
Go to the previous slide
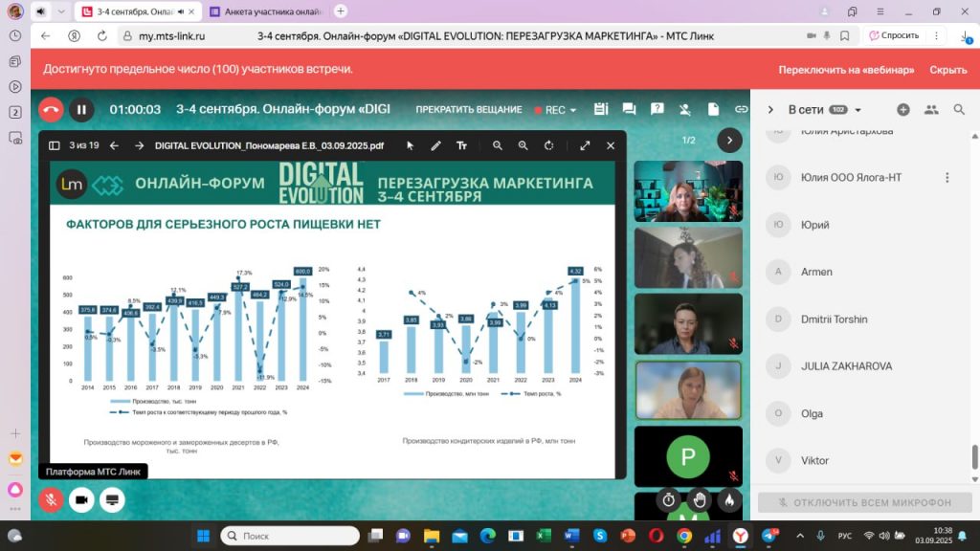(x=115, y=145)
